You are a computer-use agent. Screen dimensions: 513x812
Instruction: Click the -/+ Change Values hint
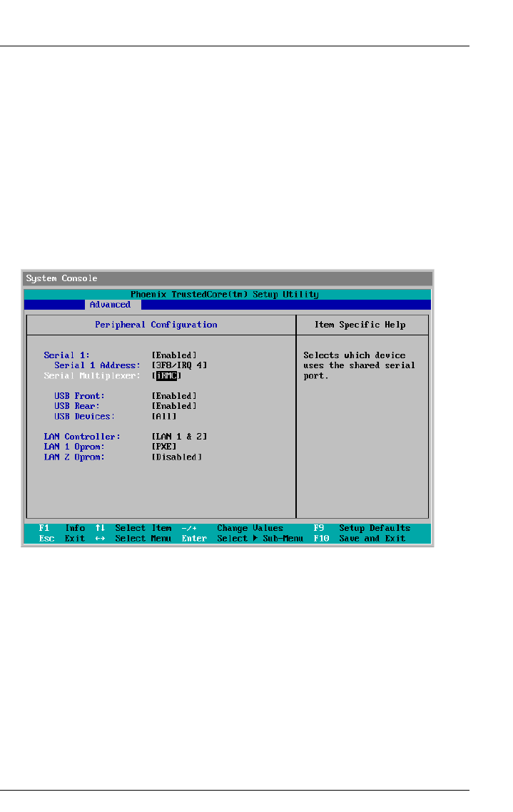click(233, 528)
